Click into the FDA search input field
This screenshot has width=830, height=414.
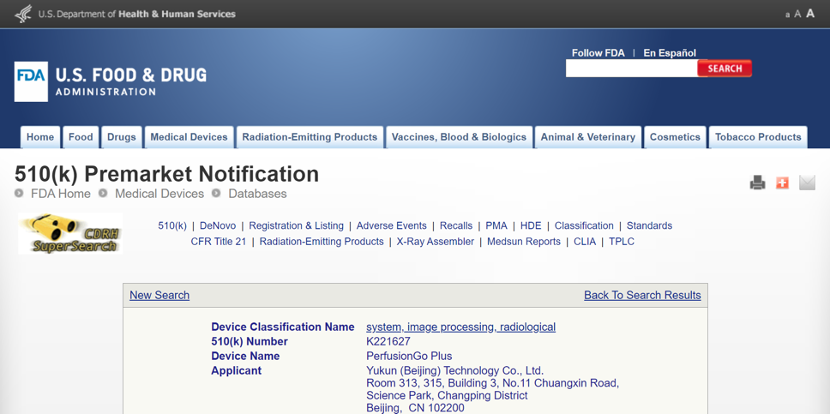[x=631, y=69]
